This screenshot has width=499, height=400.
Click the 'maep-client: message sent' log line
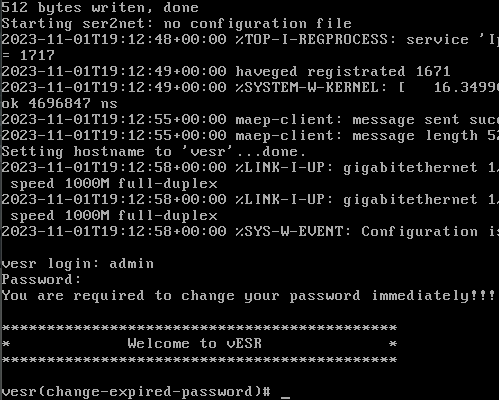click(250, 119)
